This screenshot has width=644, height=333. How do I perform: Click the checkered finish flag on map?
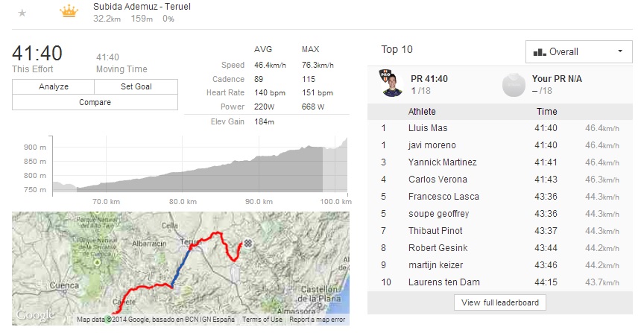pos(247,244)
